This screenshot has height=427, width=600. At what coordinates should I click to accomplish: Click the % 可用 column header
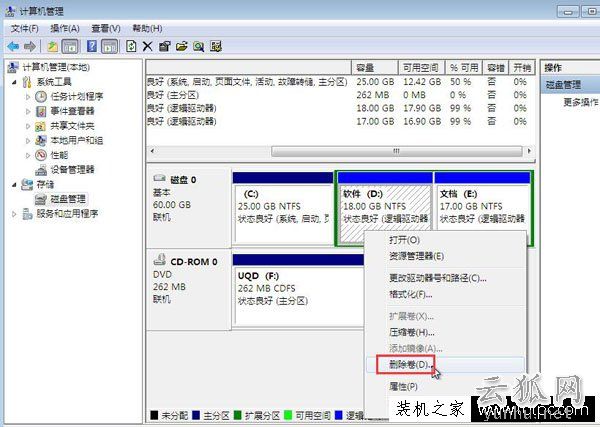point(464,68)
